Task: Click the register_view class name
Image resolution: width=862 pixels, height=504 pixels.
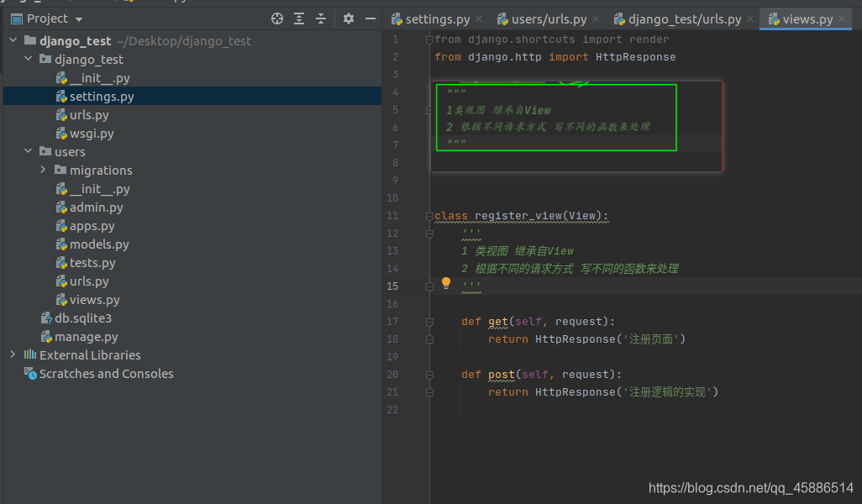Action: (518, 215)
